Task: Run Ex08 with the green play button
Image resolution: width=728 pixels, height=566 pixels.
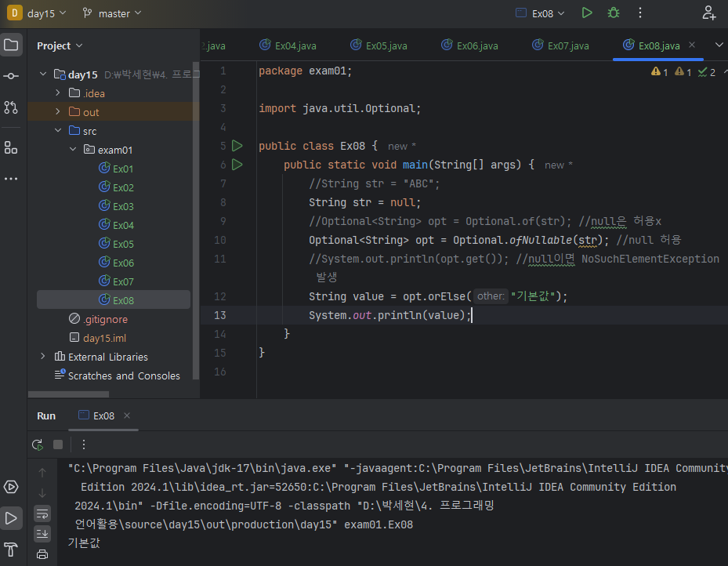Action: pyautogui.click(x=587, y=13)
